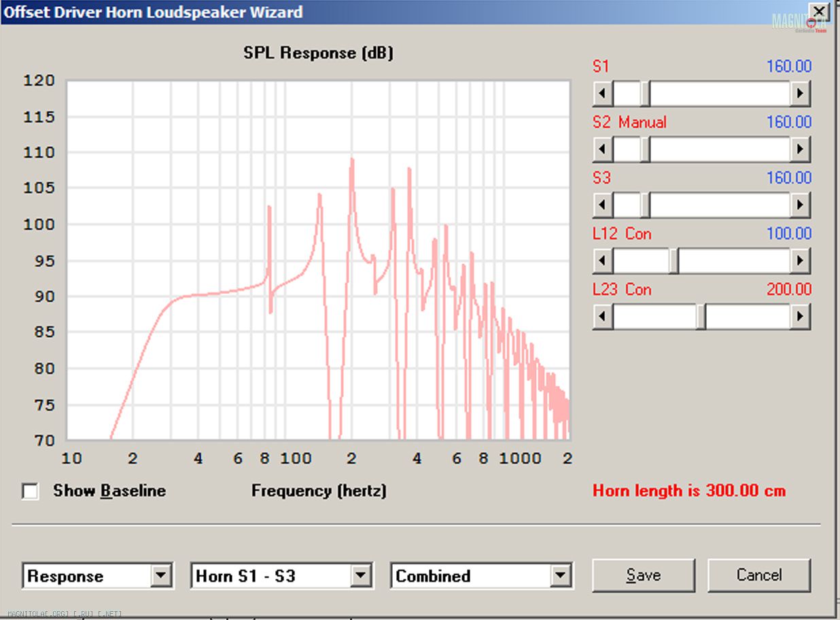Enable the Show Baseline checkbox
Image resolution: width=840 pixels, height=620 pixels.
[30, 491]
